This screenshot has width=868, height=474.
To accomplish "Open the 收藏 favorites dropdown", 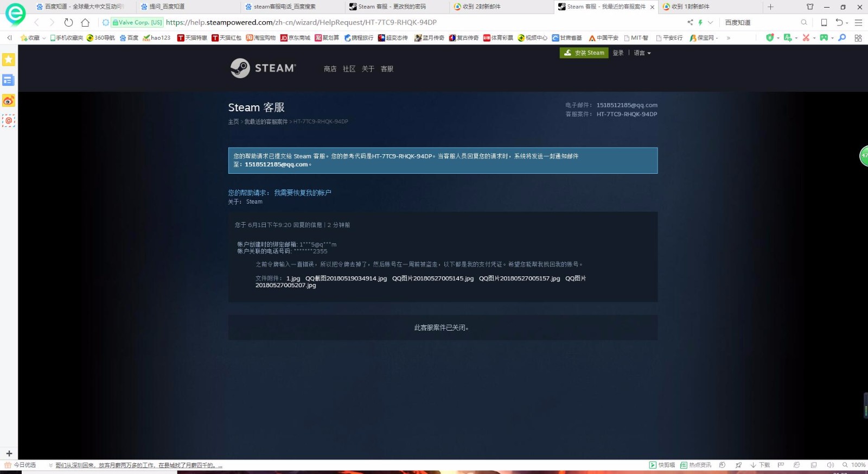I will 33,37.
